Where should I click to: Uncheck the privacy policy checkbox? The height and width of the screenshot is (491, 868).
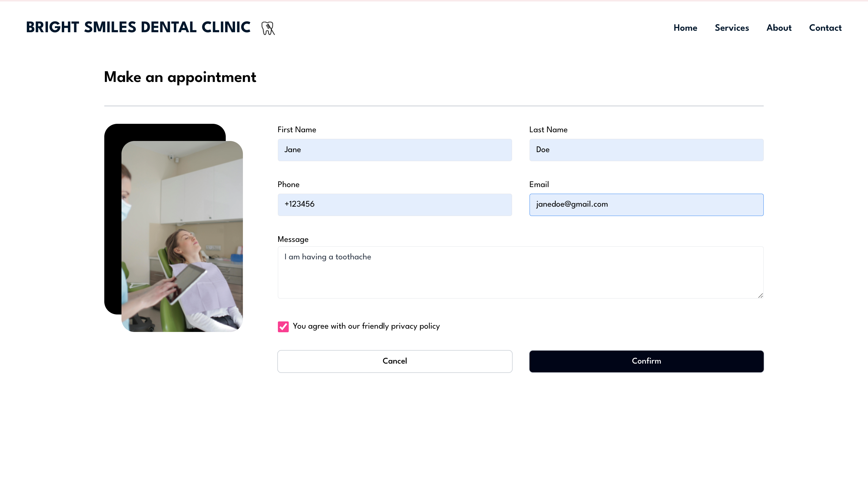pyautogui.click(x=283, y=327)
